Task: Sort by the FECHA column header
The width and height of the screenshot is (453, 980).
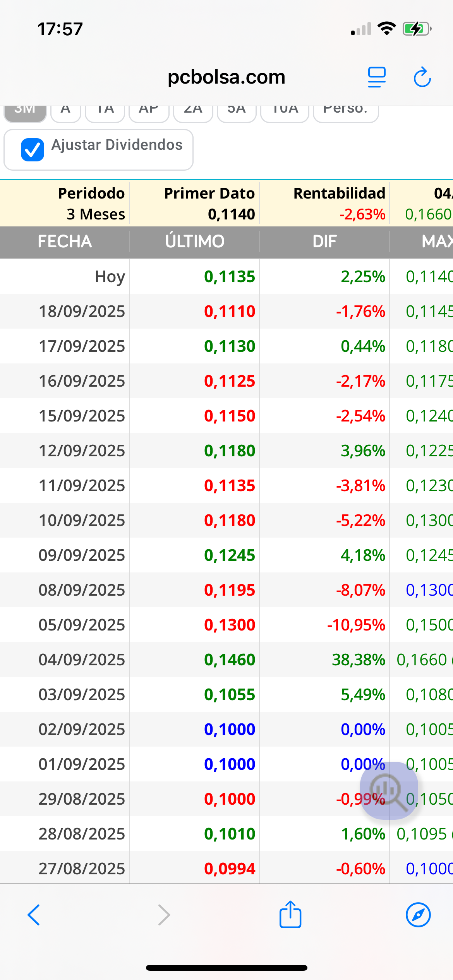Action: pyautogui.click(x=65, y=242)
